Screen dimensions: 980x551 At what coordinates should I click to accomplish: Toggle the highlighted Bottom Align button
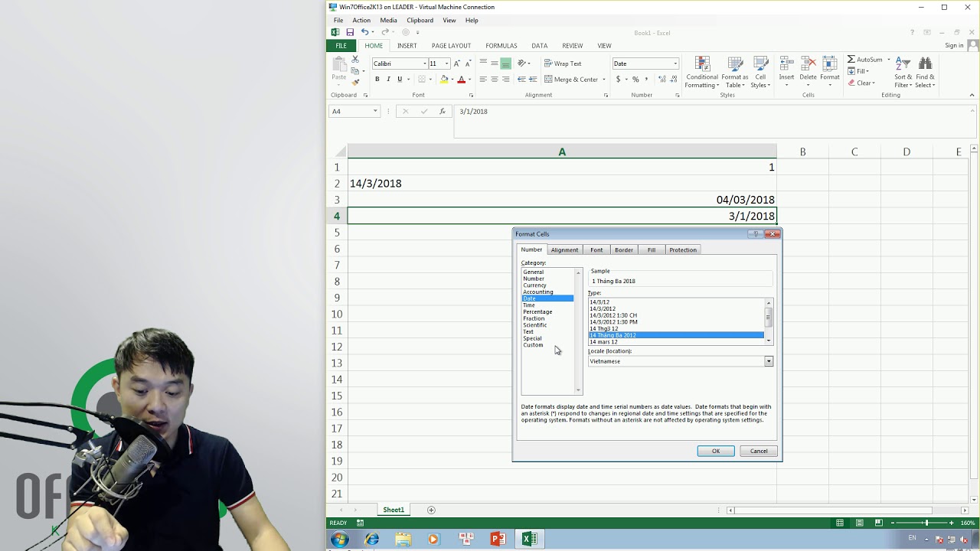pyautogui.click(x=505, y=64)
